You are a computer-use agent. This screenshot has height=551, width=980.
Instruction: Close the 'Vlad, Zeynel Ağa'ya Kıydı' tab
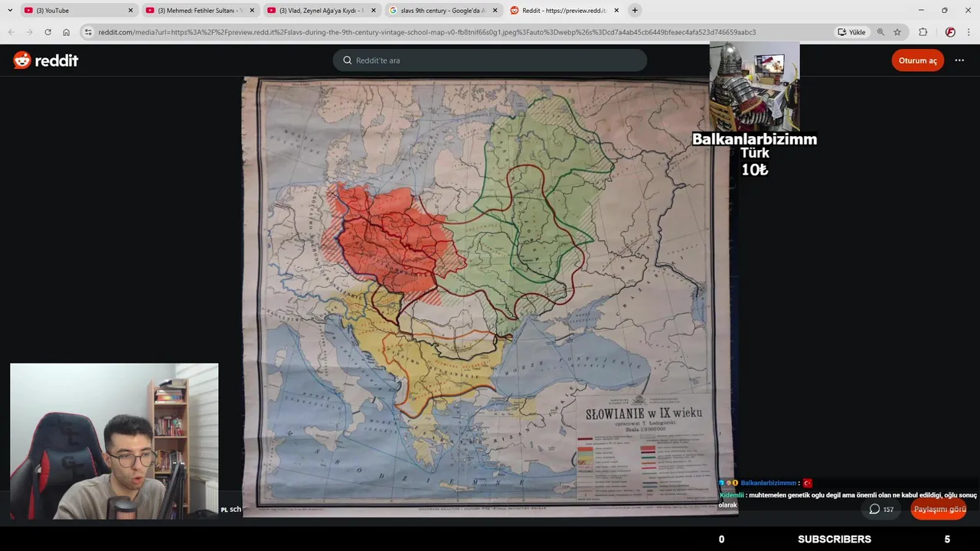coord(374,11)
